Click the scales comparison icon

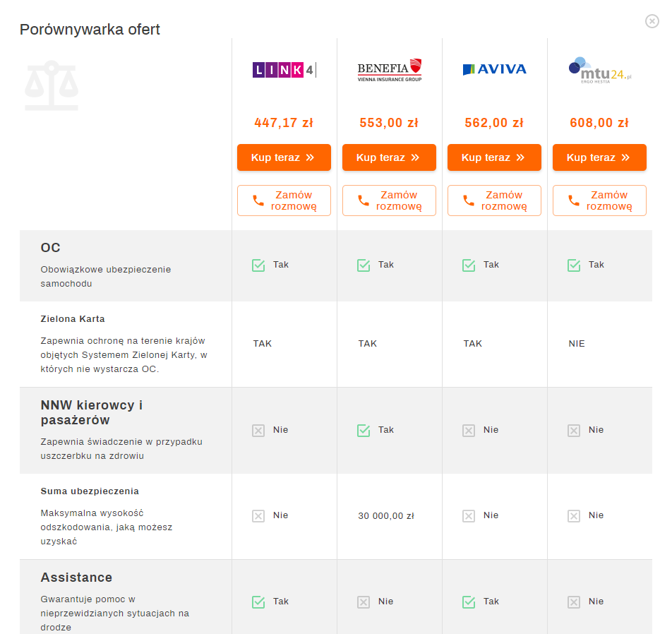pos(52,85)
